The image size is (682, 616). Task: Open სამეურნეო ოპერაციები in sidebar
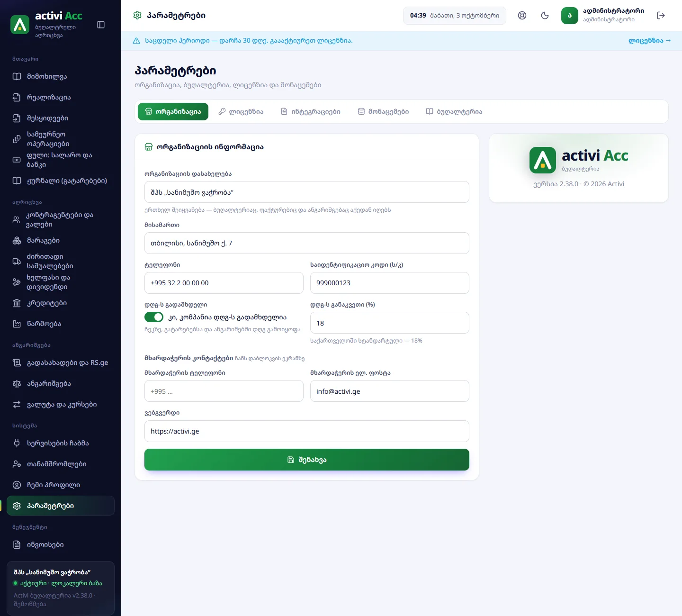[61, 139]
